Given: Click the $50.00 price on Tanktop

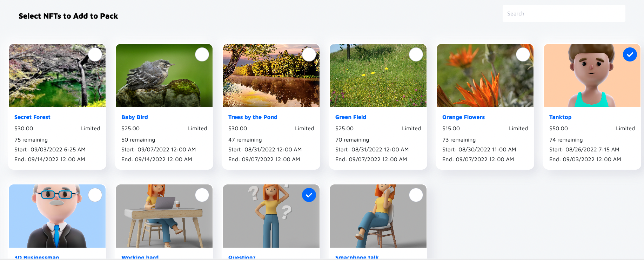Looking at the screenshot, I should pos(558,129).
